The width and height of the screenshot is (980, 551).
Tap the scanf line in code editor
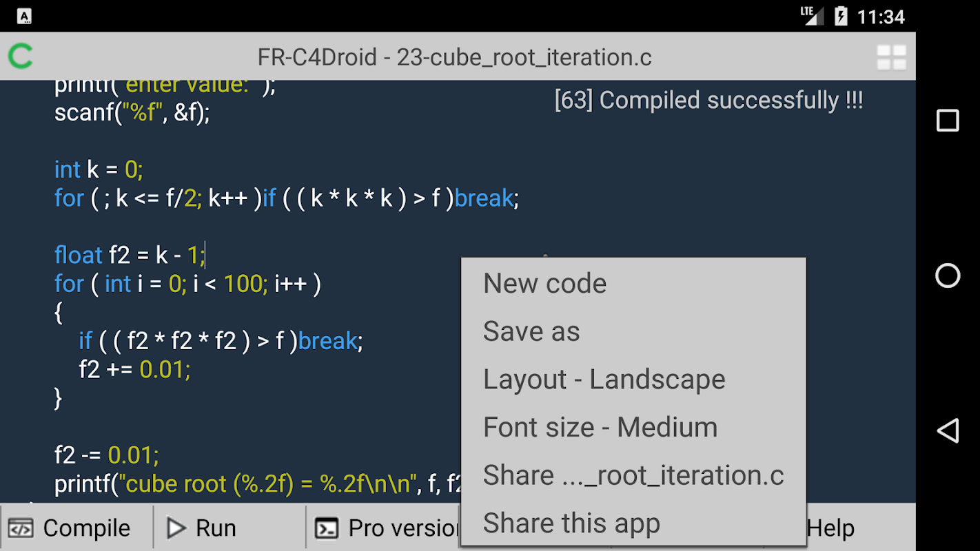tap(132, 112)
